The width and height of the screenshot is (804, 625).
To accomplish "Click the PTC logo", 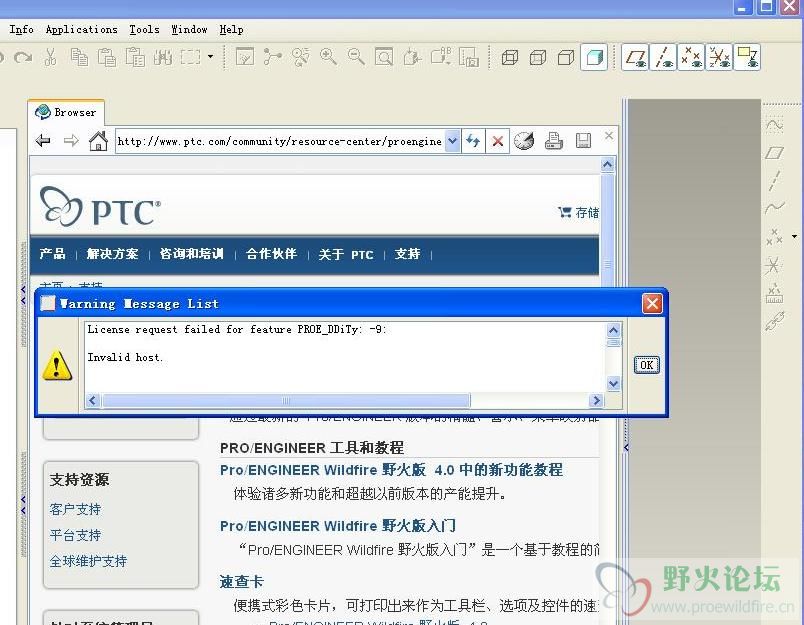I will [100, 206].
